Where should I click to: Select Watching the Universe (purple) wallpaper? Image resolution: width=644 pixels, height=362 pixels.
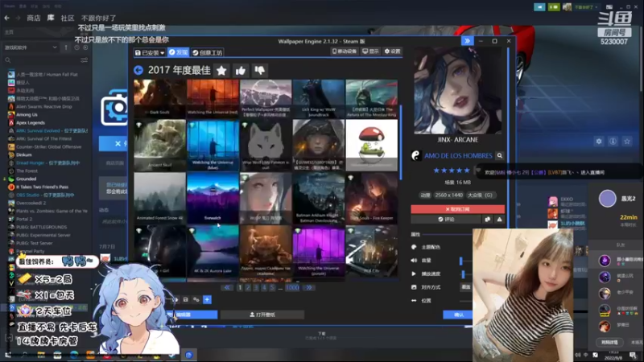pyautogui.click(x=319, y=251)
